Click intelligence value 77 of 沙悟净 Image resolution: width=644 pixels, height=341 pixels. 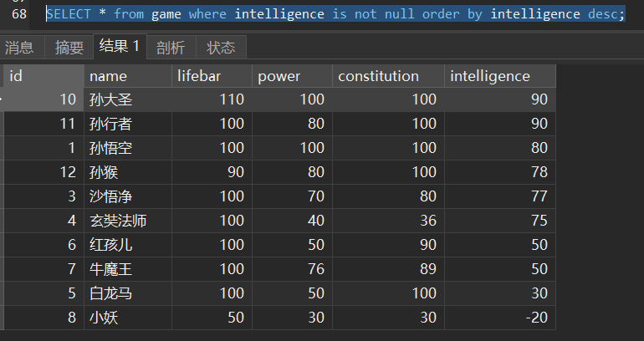[x=500, y=196]
